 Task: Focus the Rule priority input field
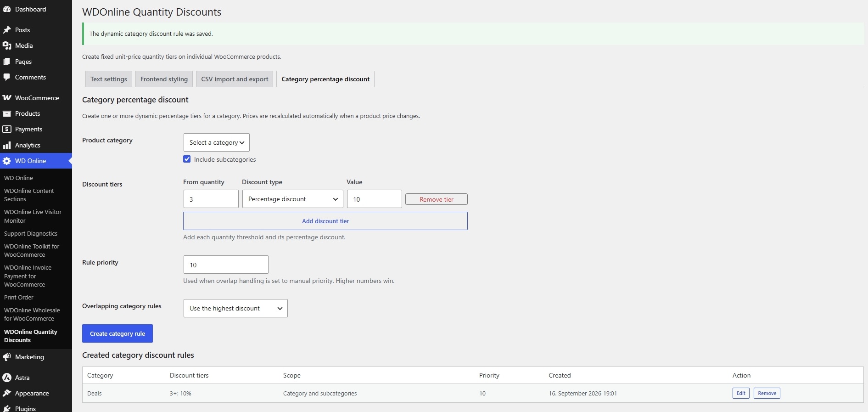pos(226,265)
